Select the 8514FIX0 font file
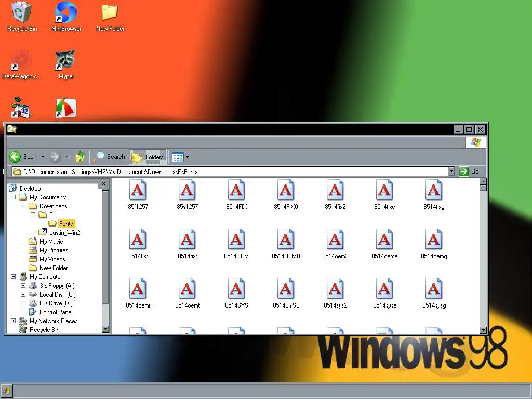532x399 pixels. point(286,194)
